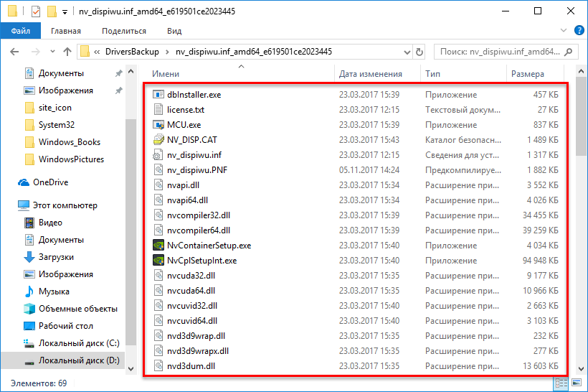Select the license.txt document icon
Image resolution: width=588 pixels, height=392 pixels.
(x=158, y=110)
